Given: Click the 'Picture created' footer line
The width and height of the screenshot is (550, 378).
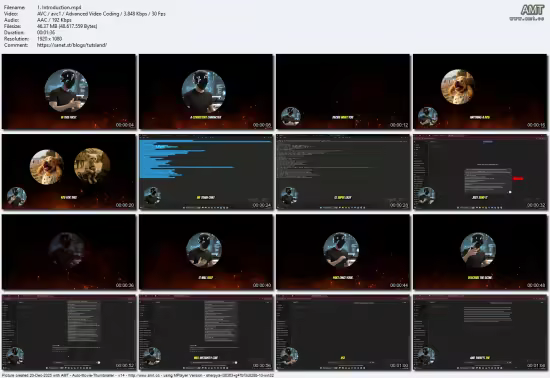Looking at the screenshot, I should (x=138, y=375).
